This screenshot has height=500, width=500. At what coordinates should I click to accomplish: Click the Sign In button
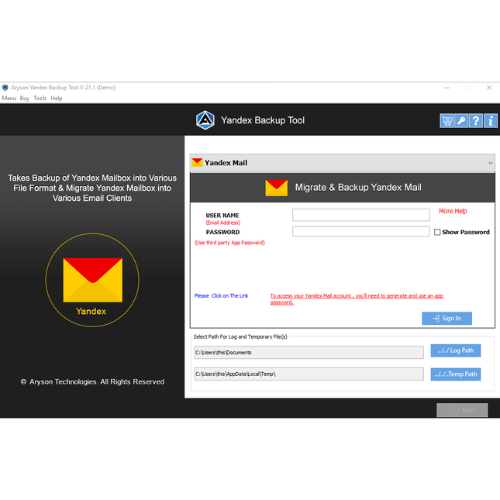pos(447,318)
